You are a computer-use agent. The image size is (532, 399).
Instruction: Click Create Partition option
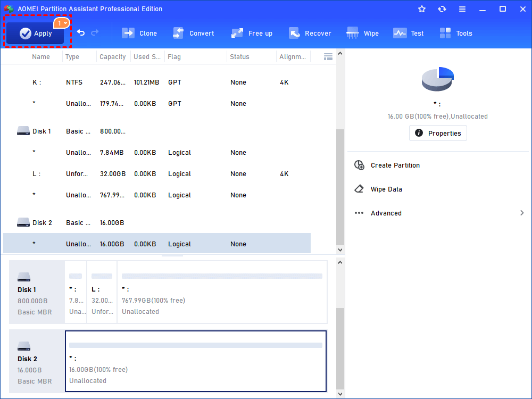(x=395, y=165)
